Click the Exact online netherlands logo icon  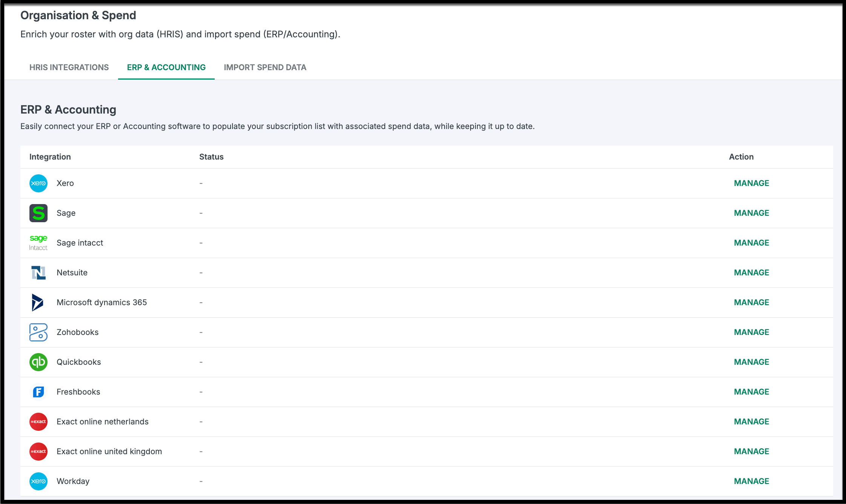[38, 422]
